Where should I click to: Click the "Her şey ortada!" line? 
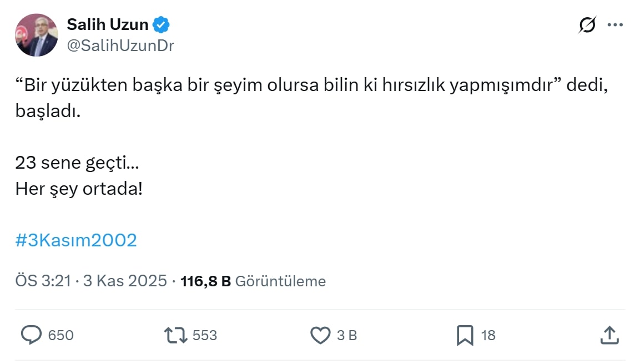click(79, 189)
